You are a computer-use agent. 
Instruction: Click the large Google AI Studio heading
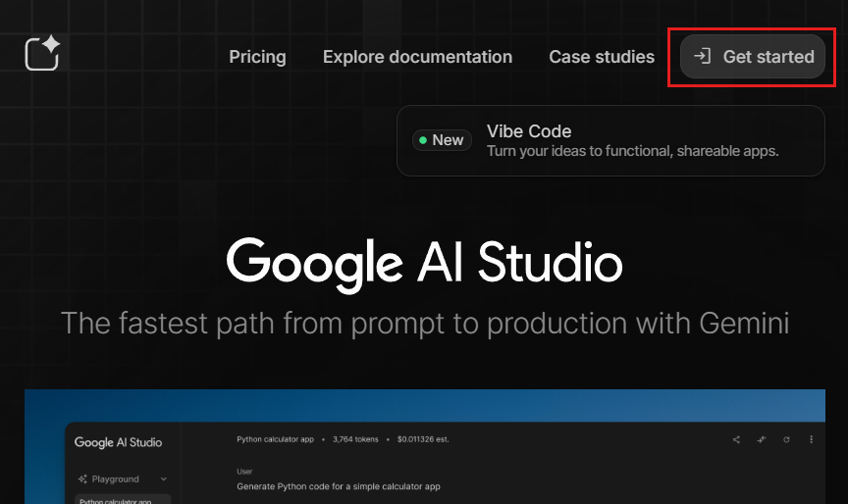click(424, 265)
